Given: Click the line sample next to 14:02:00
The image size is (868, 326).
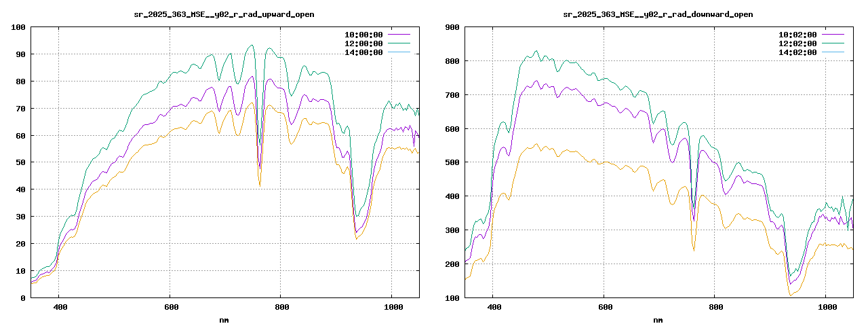Looking at the screenshot, I should tap(833, 52).
